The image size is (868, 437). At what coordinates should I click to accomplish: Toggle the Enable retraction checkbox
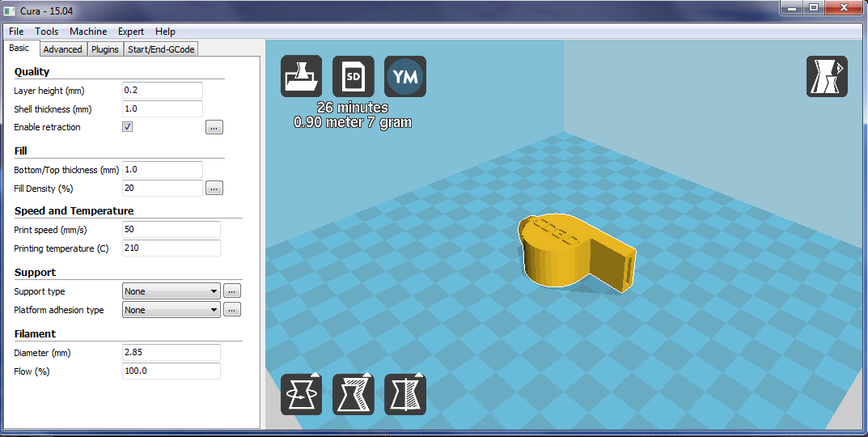pyautogui.click(x=127, y=127)
